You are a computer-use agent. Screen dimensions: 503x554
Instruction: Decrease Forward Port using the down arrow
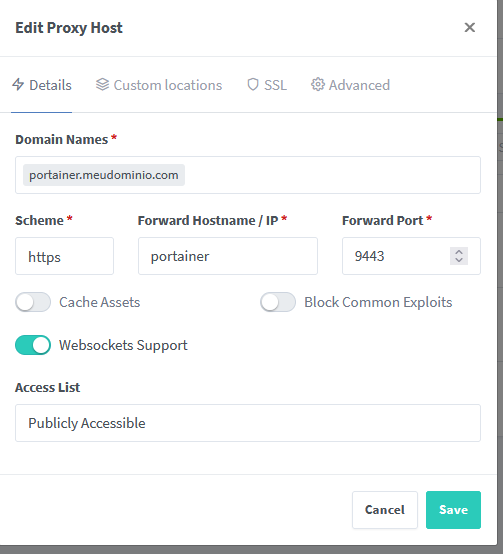(459, 260)
